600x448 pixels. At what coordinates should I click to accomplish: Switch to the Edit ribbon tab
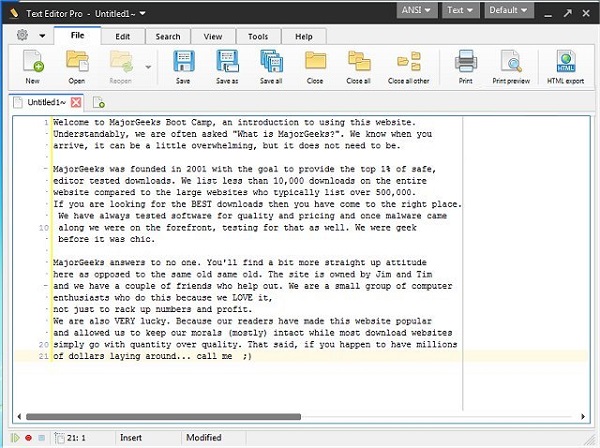122,37
